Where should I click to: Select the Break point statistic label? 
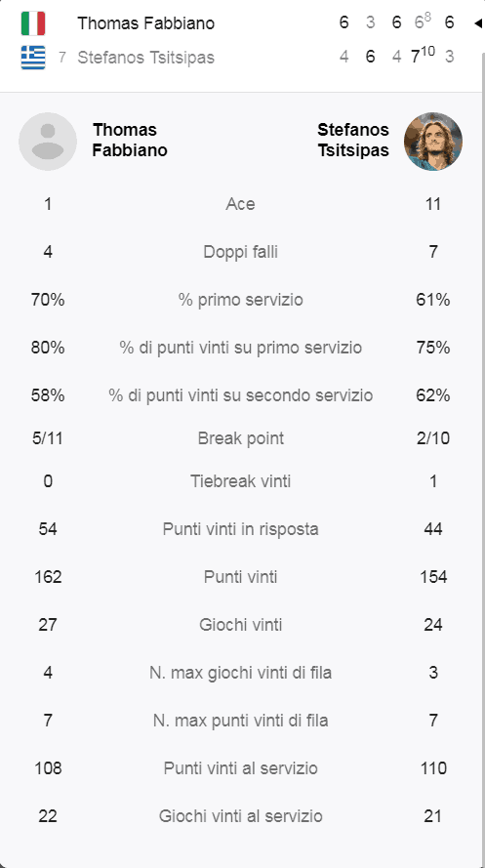(x=241, y=438)
